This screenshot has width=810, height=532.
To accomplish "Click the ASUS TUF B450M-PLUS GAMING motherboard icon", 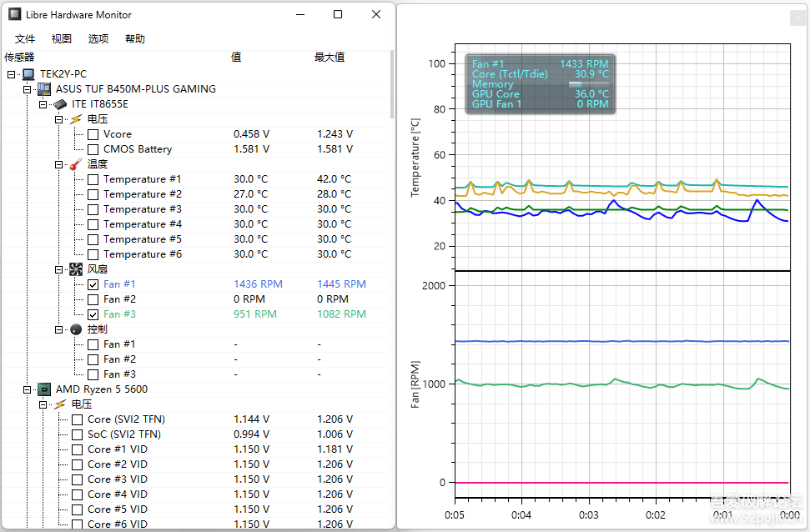I will [43, 88].
